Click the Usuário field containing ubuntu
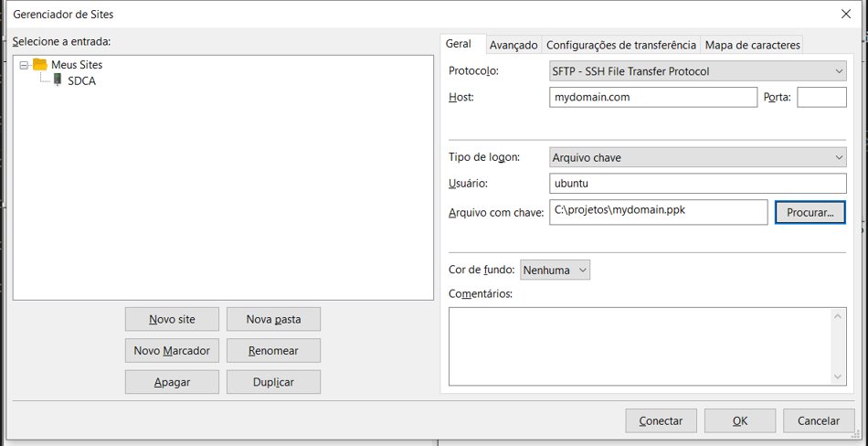 click(697, 184)
